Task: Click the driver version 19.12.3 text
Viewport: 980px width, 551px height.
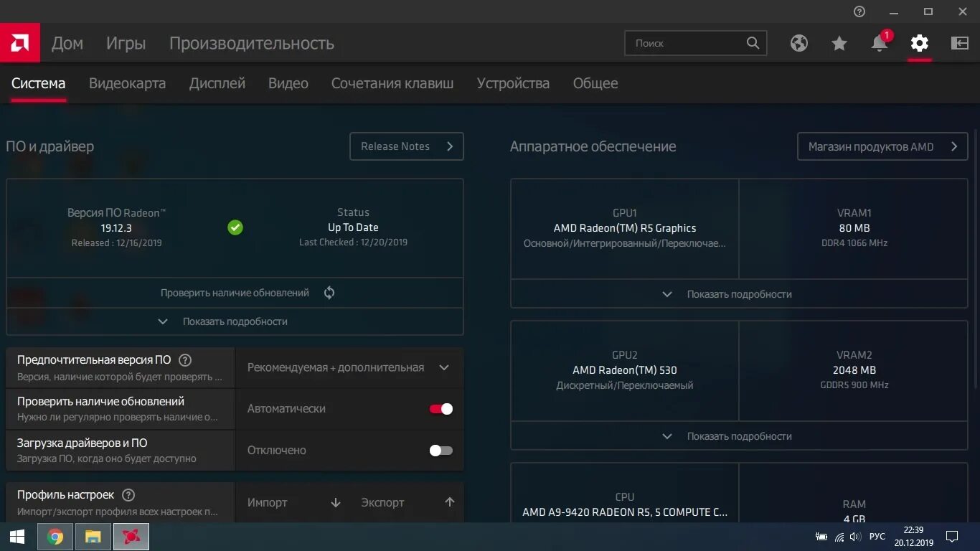Action: (x=117, y=228)
